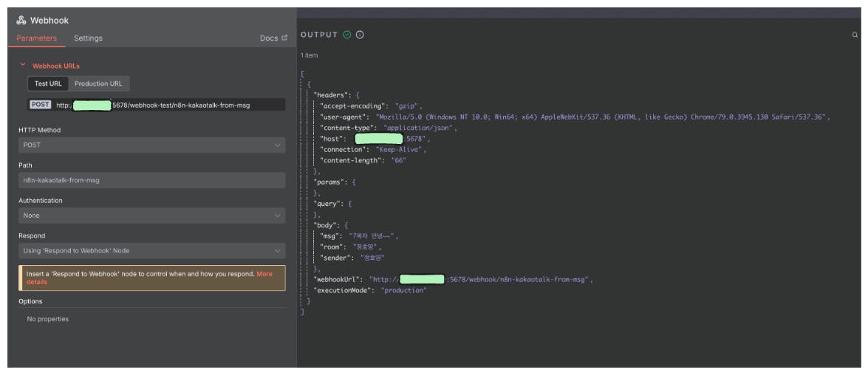Switch to the Parameters tab
This screenshot has width=868, height=375.
point(36,38)
